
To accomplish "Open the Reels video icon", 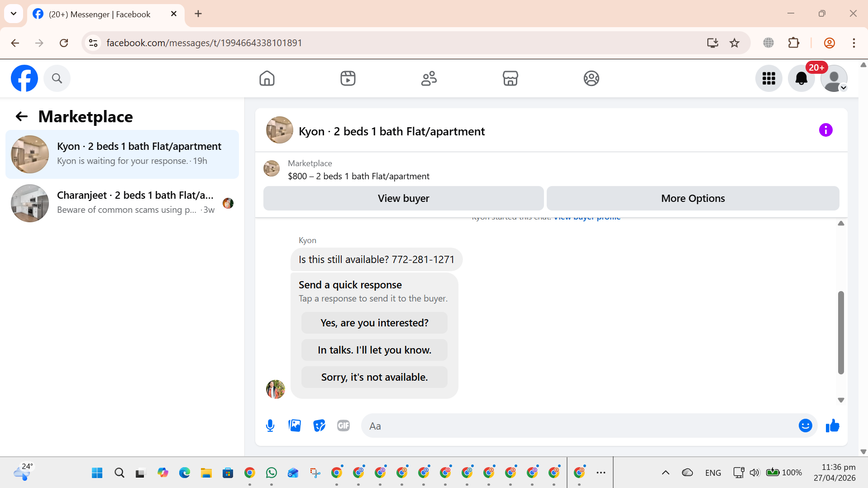I will click(348, 78).
